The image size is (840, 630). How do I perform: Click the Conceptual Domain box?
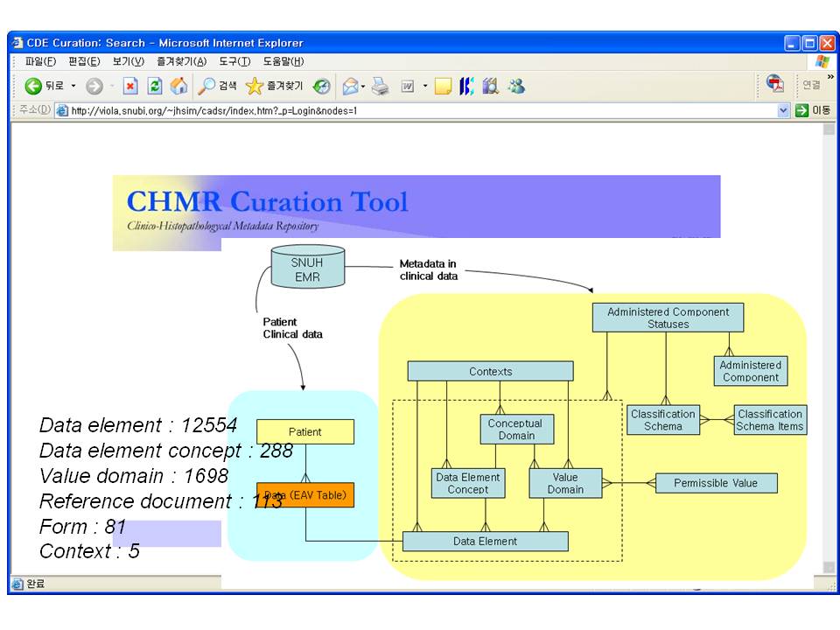[x=516, y=429]
